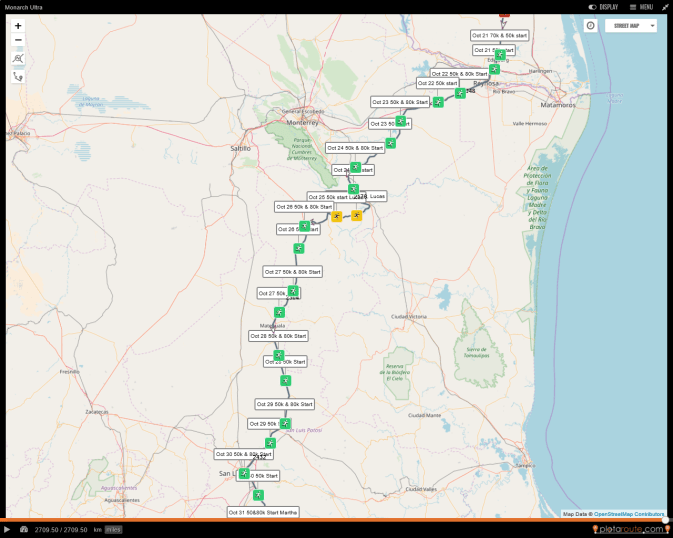673x538 pixels.
Task: Click the Oct 24 50k & 80k Start label
Action: tap(355, 148)
